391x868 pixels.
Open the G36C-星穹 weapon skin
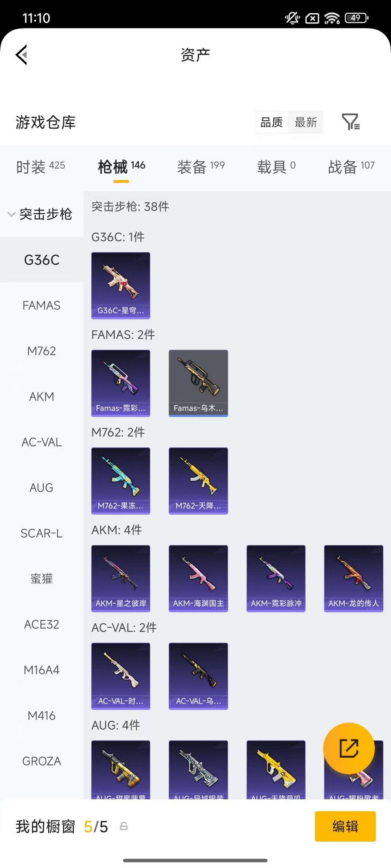click(x=121, y=286)
